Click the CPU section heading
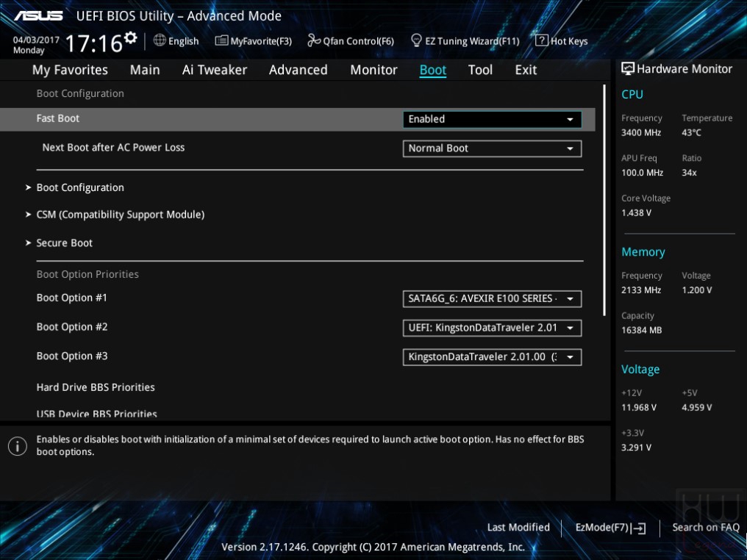 point(632,94)
